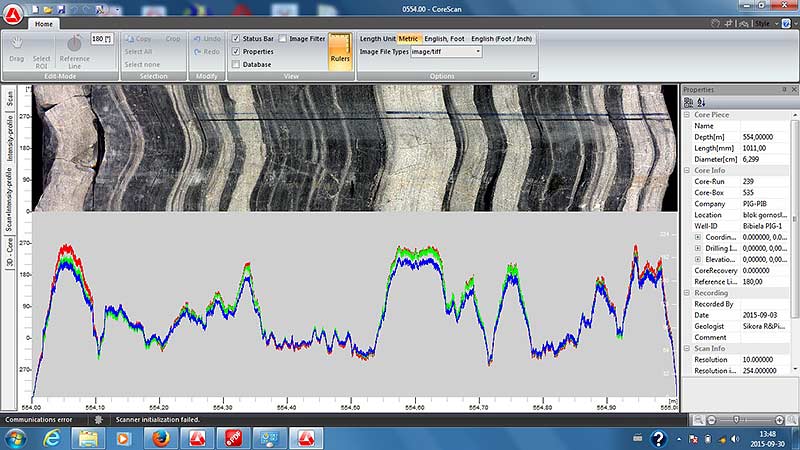The image size is (800, 450).
Task: Sort properties alphabetically in Properties panel
Action: (x=701, y=102)
